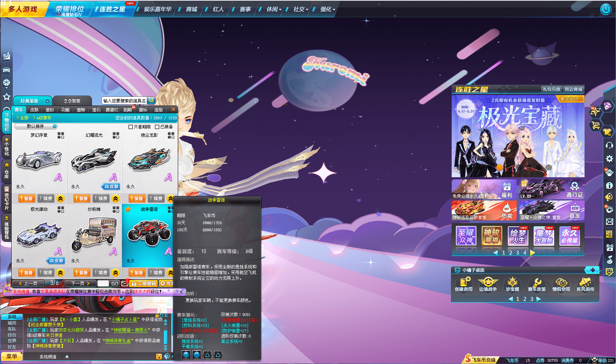This screenshot has height=364, width=616.
Task: Click the car icon on left sidebar
Action: point(6,70)
